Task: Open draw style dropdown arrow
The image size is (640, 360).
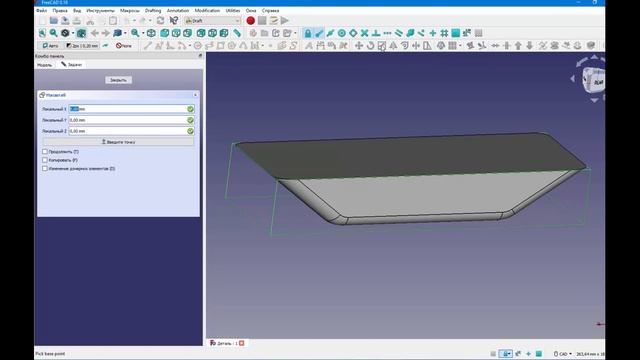Action: 73,33
